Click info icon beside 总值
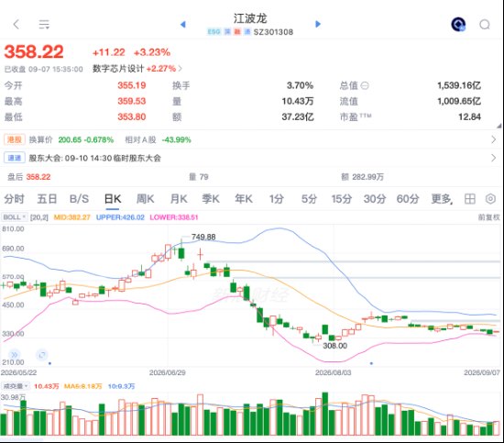The height and width of the screenshot is (443, 504). 365,85
